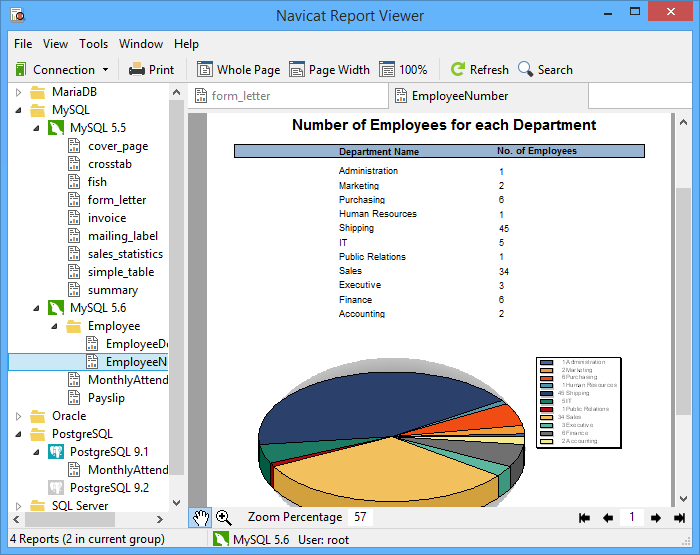
Task: Print the current report
Action: (x=151, y=70)
